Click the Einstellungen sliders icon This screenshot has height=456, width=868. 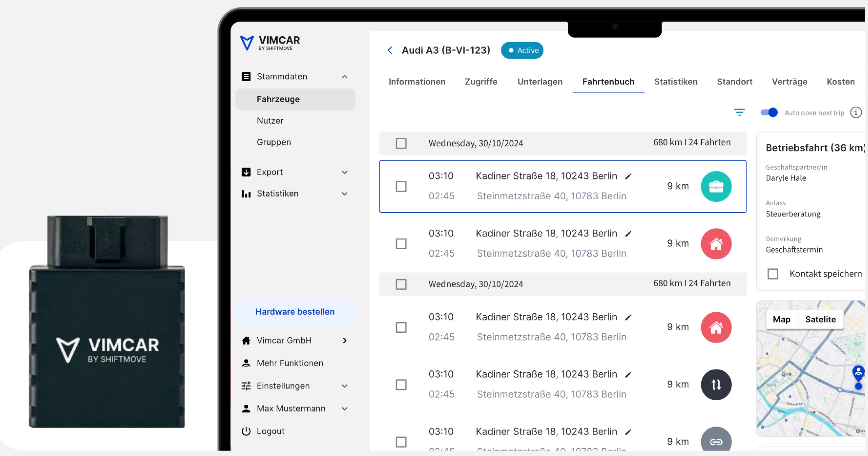point(246,385)
